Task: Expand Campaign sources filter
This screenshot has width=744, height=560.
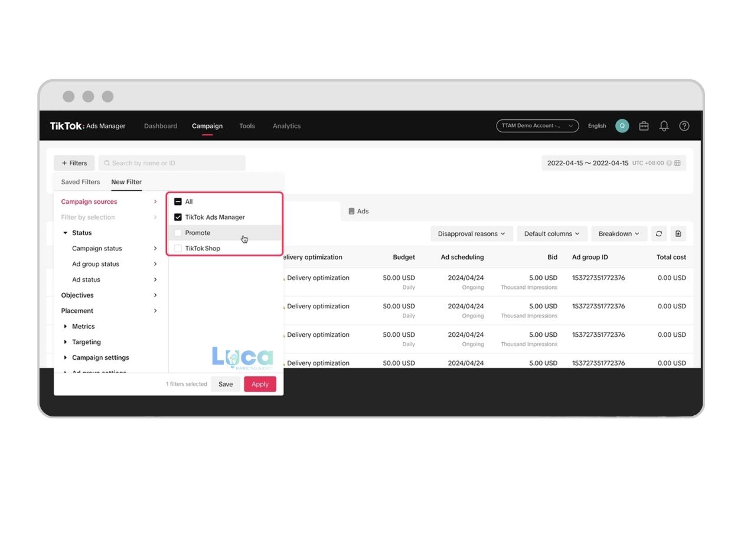Action: coord(109,201)
